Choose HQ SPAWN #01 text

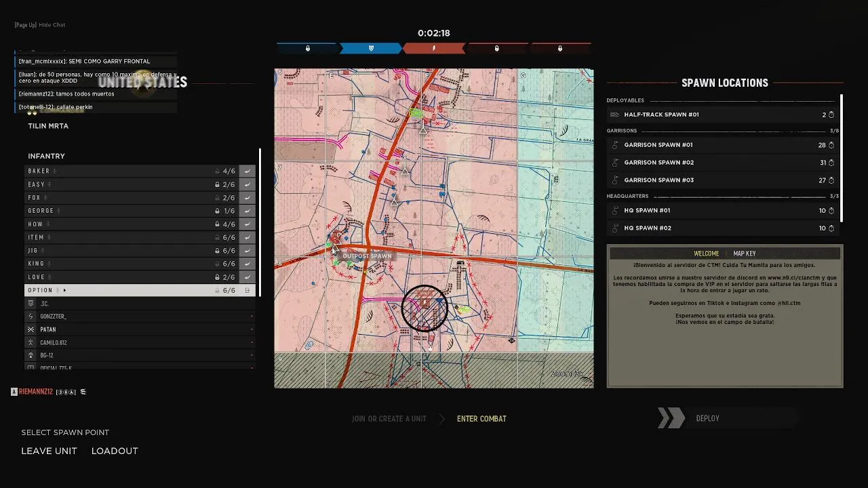[647, 211]
